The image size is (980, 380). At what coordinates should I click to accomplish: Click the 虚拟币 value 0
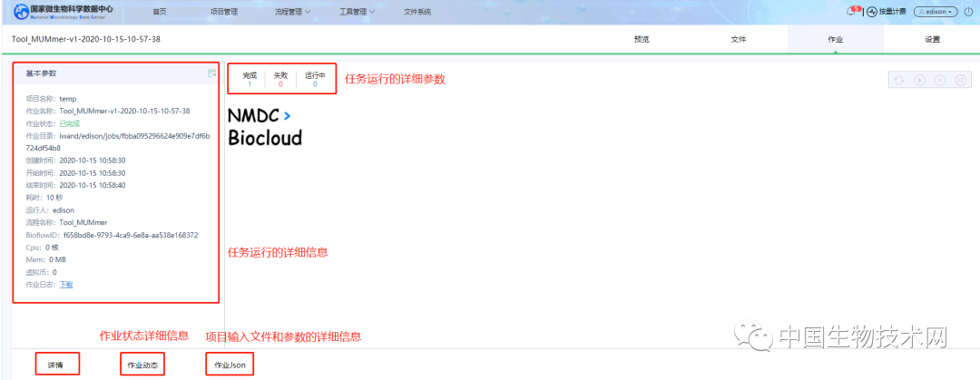pos(54,272)
